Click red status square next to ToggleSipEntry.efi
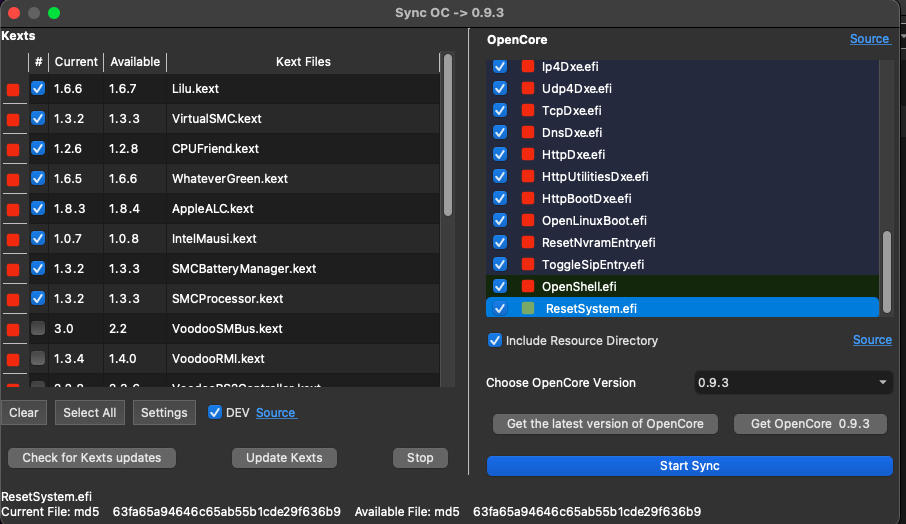This screenshot has height=524, width=906. 528,264
